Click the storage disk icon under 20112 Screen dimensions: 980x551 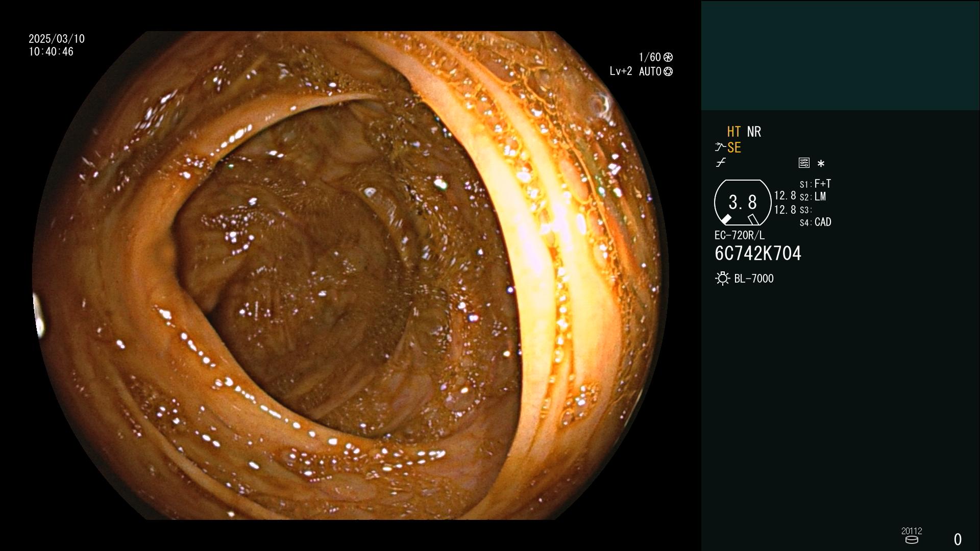(912, 540)
